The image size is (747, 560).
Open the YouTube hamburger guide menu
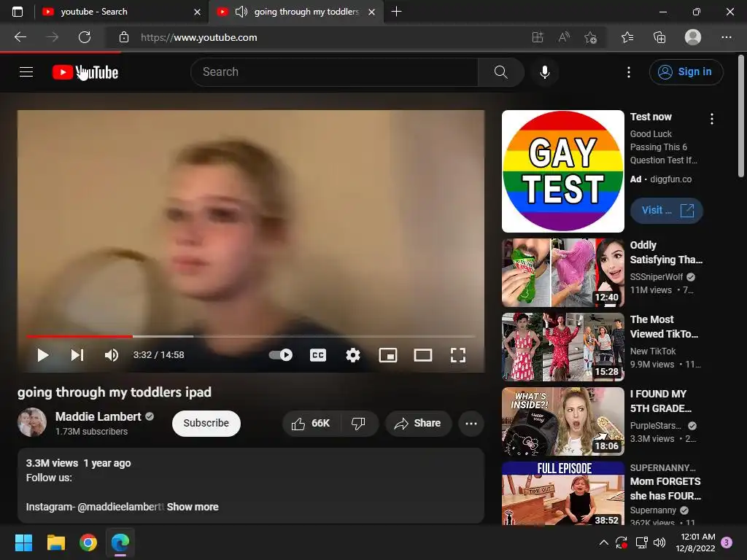point(26,72)
